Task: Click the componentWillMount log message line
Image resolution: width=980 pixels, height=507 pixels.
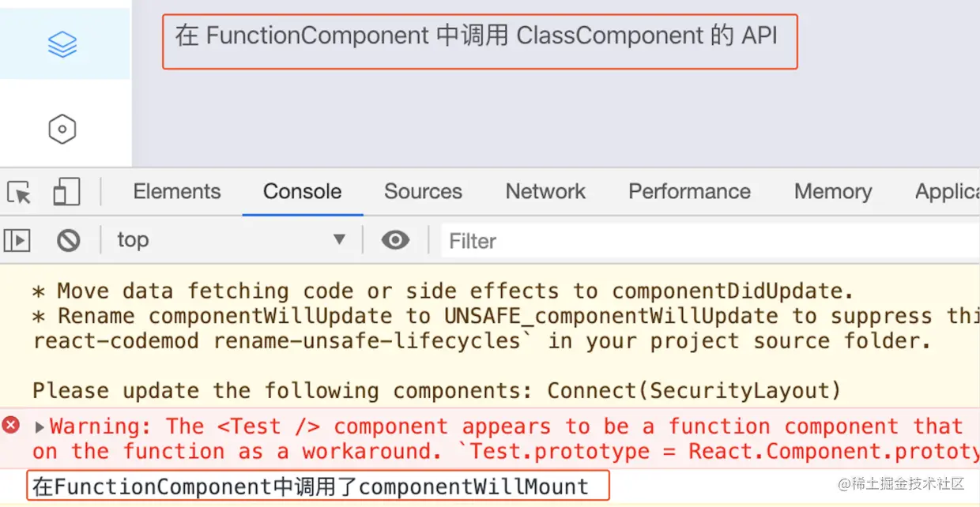Action: click(x=318, y=486)
